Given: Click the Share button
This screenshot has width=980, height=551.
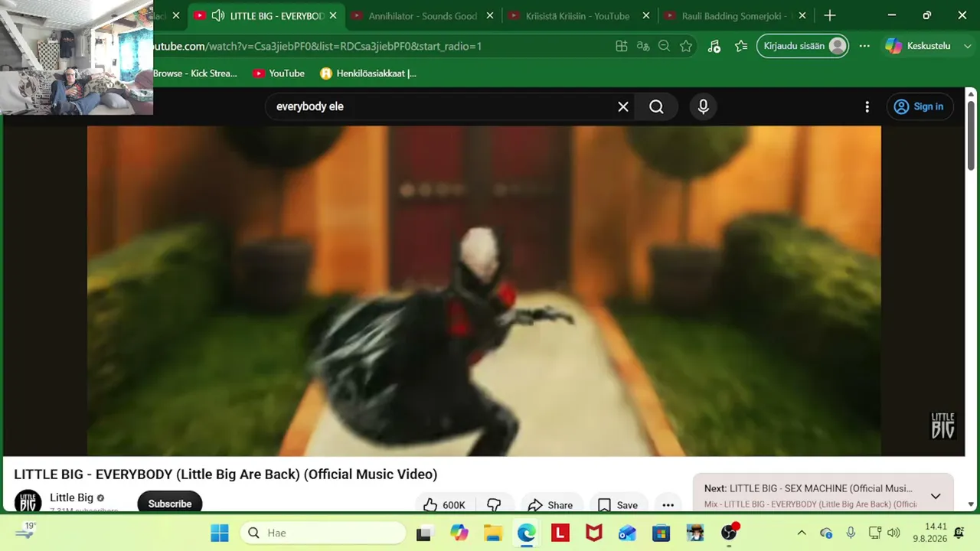Looking at the screenshot, I should pyautogui.click(x=550, y=505).
